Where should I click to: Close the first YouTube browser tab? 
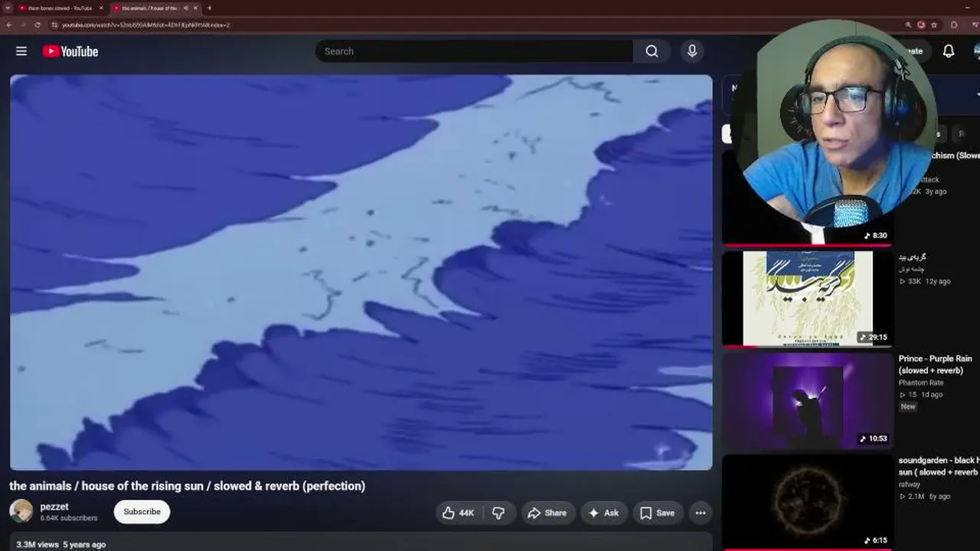[x=100, y=8]
